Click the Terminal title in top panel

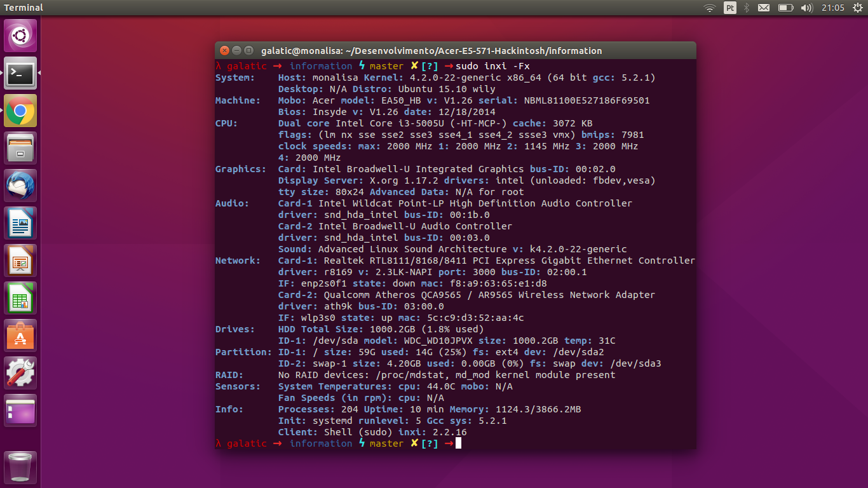23,8
